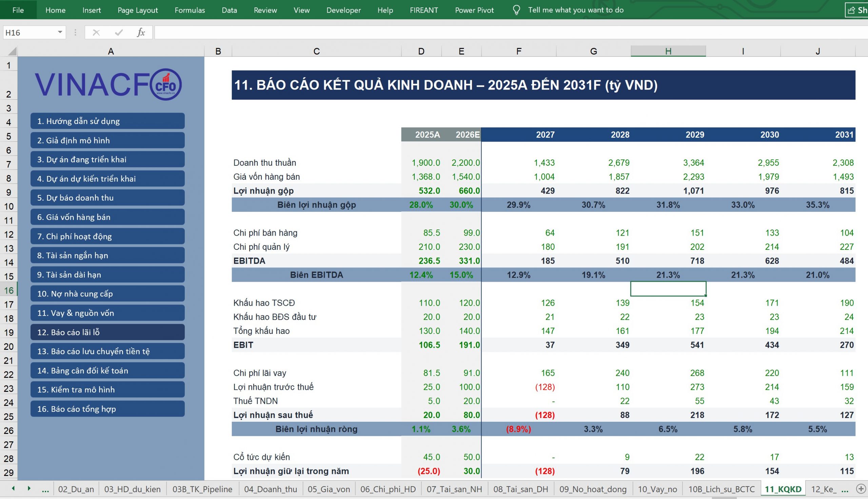This screenshot has width=868, height=499.
Task: Open the Data ribbon tab
Action: coord(229,10)
